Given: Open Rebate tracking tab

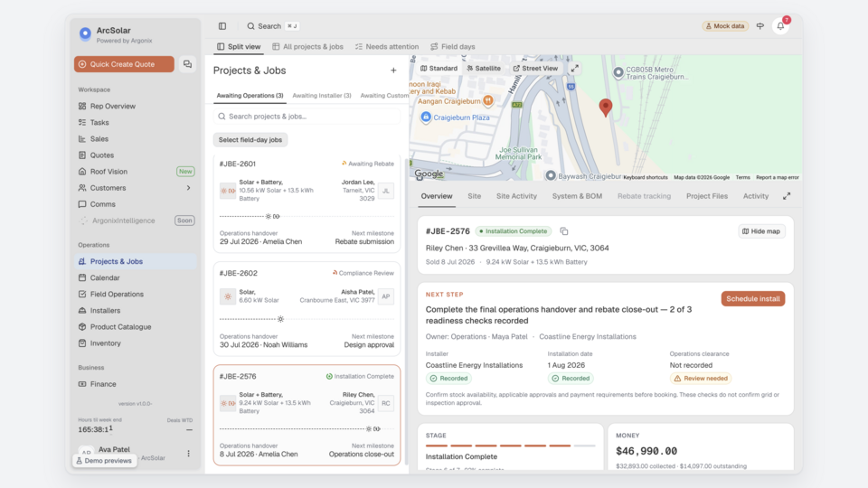Looking at the screenshot, I should 644,196.
